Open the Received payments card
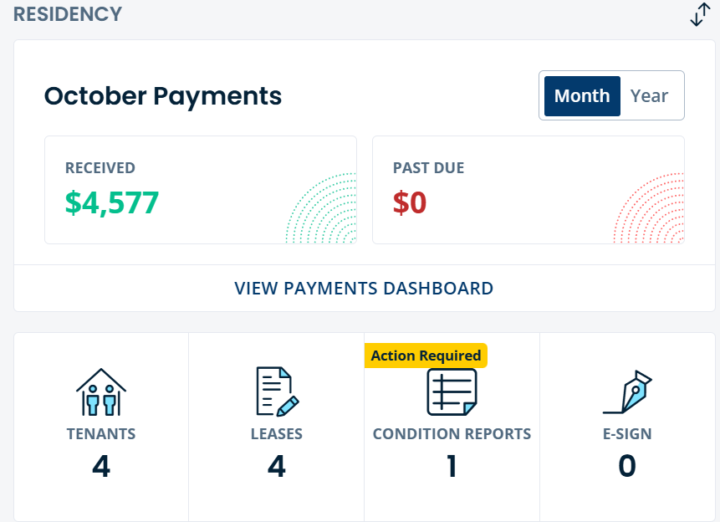Screen dimensions: 720x522 [x=200, y=190]
